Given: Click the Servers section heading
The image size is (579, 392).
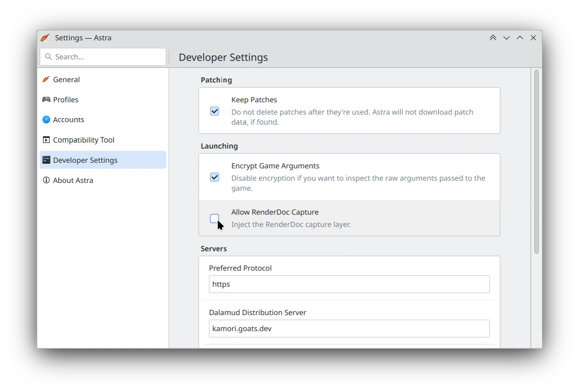Looking at the screenshot, I should point(214,249).
